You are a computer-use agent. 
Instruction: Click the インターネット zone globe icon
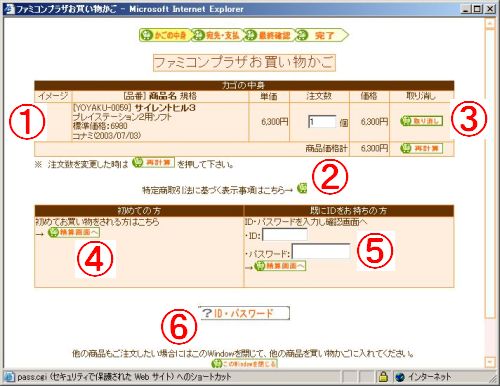click(400, 377)
